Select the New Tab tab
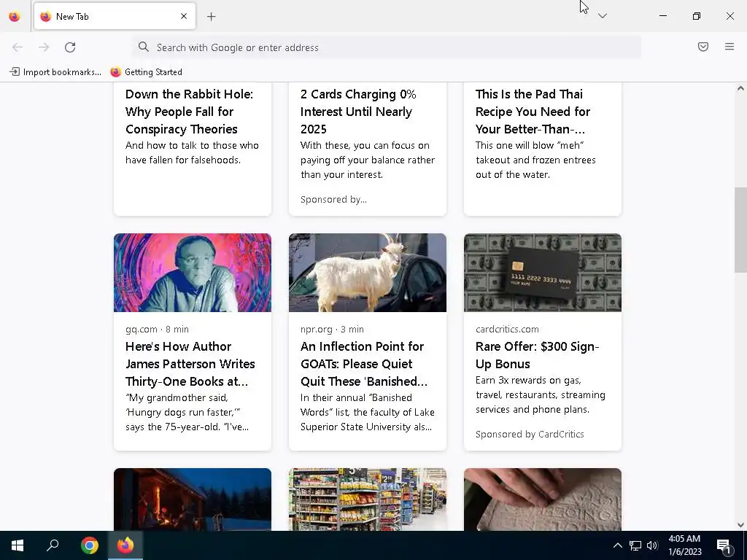 coord(115,16)
